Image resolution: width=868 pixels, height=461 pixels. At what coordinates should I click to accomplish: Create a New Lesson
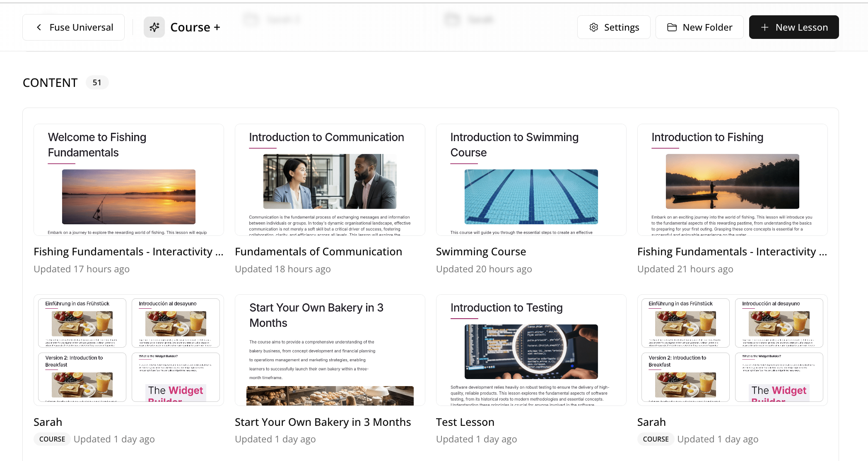794,27
